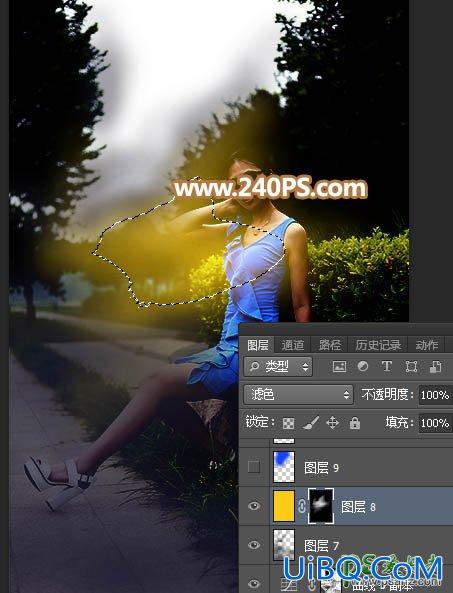Image resolution: width=453 pixels, height=593 pixels.
Task: Open the 路径 (Paths) tab
Action: 329,345
